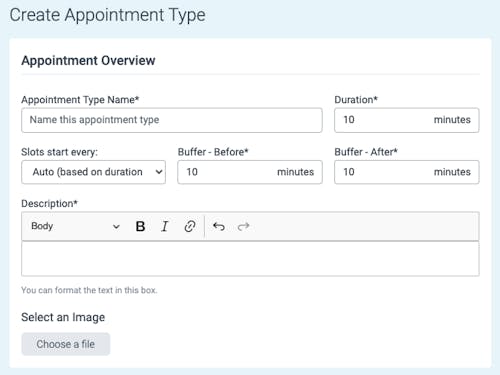Screen dimensions: 500x375
Task: Redo edit using the forward arrow
Action: click(243, 227)
